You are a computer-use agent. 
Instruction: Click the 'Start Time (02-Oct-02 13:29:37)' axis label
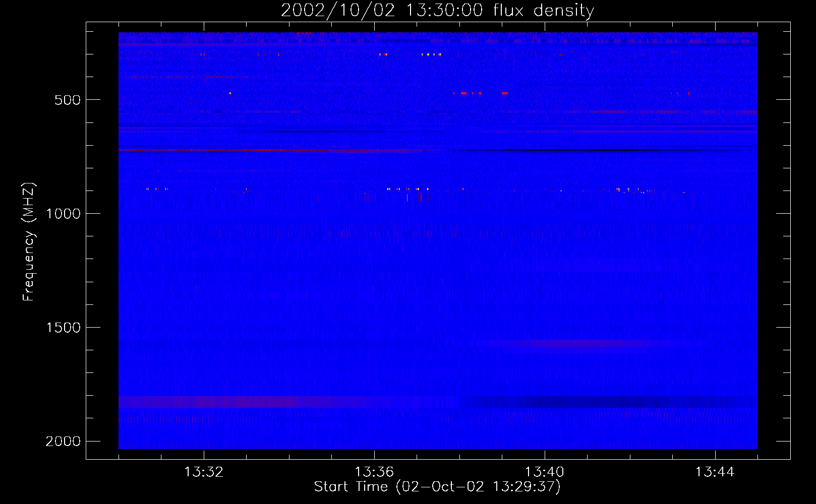pyautogui.click(x=437, y=487)
